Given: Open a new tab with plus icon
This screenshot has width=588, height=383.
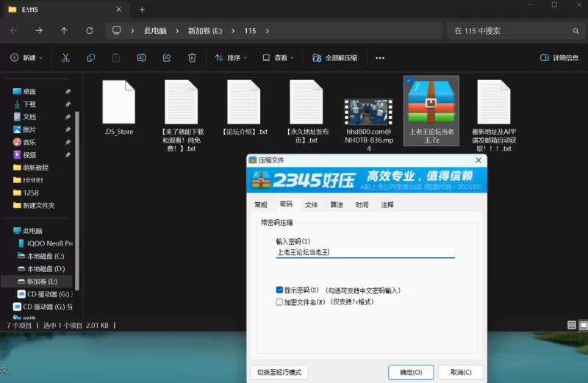Looking at the screenshot, I should tap(142, 10).
